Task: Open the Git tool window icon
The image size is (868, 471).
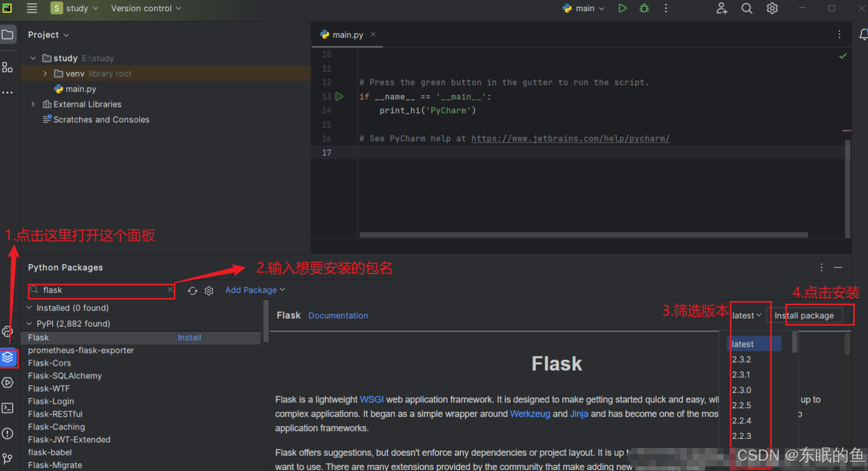Action: coord(7,459)
